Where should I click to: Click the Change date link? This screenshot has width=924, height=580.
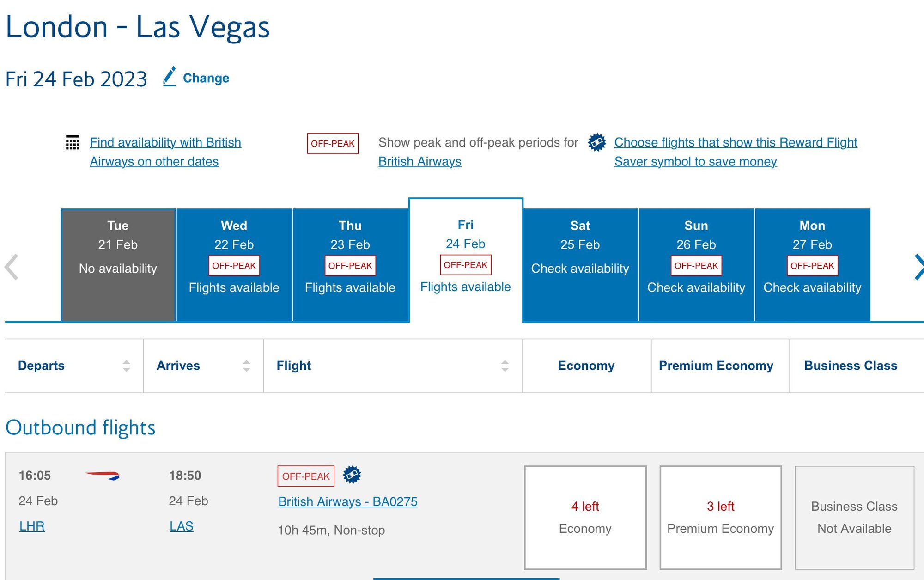pos(206,78)
